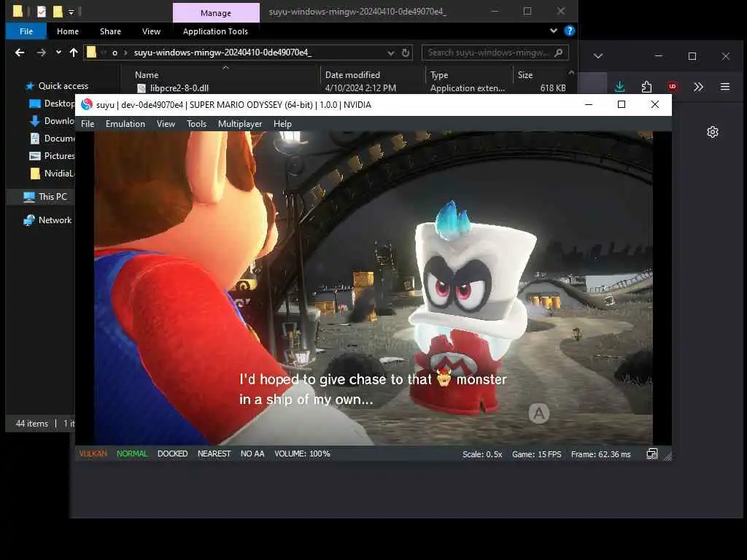Select the Manage contextual tab in Explorer
Screen dimensions: 747x560
pyautogui.click(x=216, y=13)
